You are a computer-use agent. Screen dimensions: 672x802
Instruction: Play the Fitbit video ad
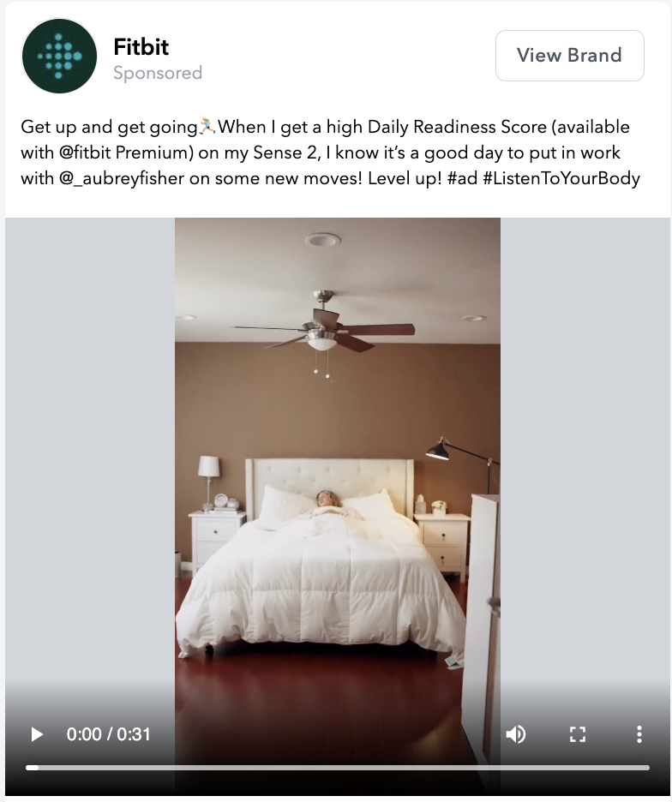[37, 734]
